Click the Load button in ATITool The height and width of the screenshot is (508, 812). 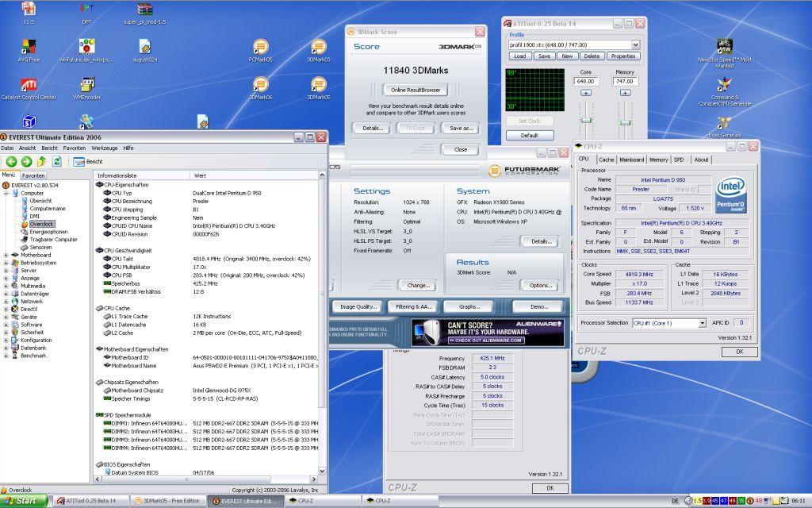click(x=520, y=56)
